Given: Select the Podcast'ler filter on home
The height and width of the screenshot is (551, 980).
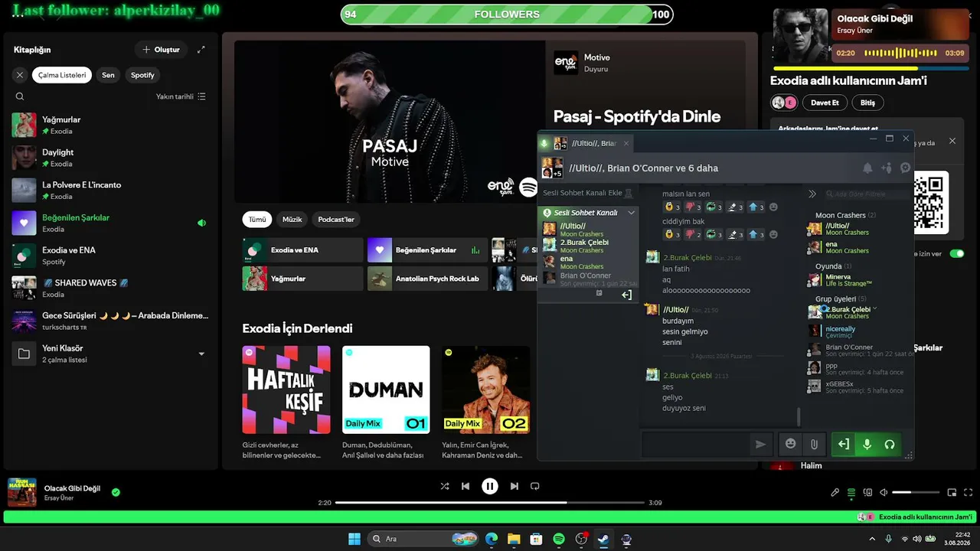Looking at the screenshot, I should 336,220.
